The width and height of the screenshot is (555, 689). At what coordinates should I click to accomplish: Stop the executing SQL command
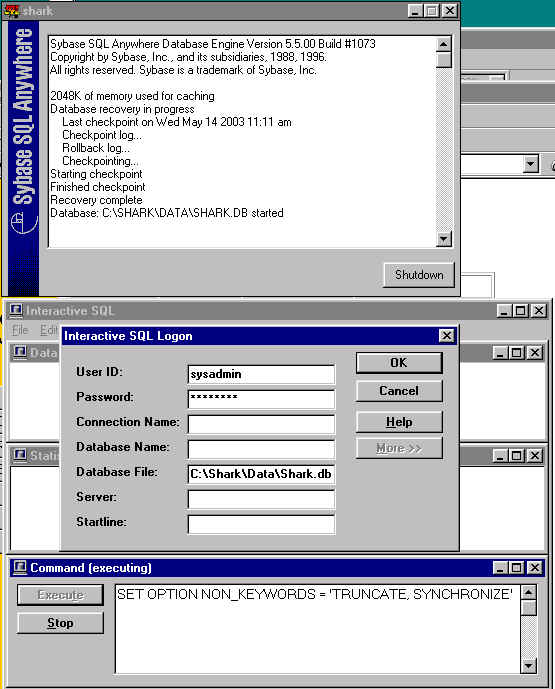click(61, 623)
